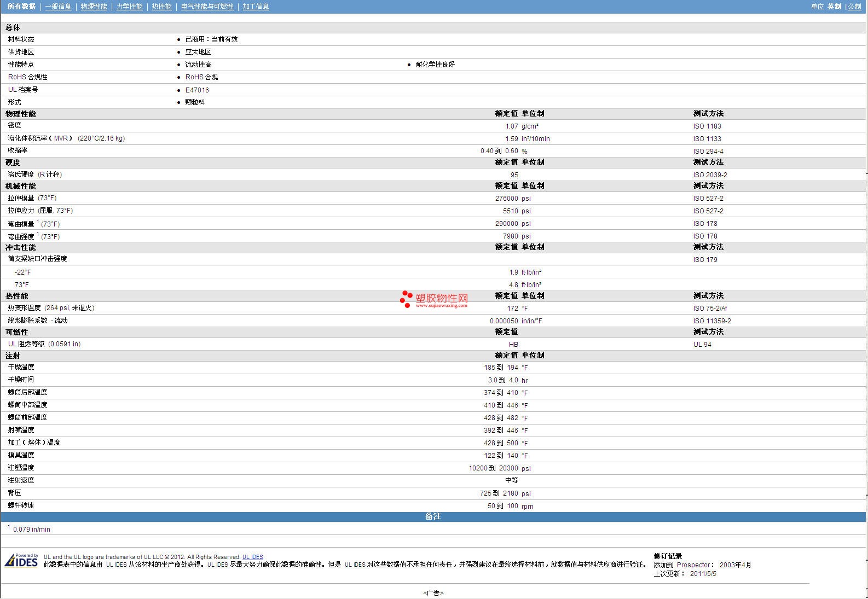Open the 热性能 tab
This screenshot has height=599, width=868.
click(161, 7)
